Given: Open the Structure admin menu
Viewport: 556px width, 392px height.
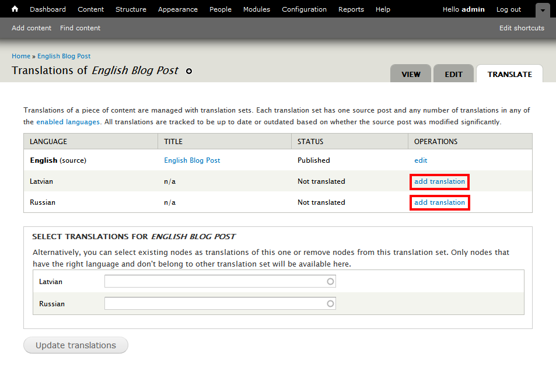Looking at the screenshot, I should tap(131, 9).
